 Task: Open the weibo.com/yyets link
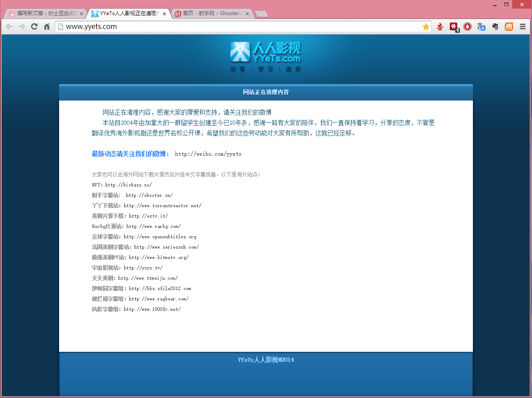(208, 154)
